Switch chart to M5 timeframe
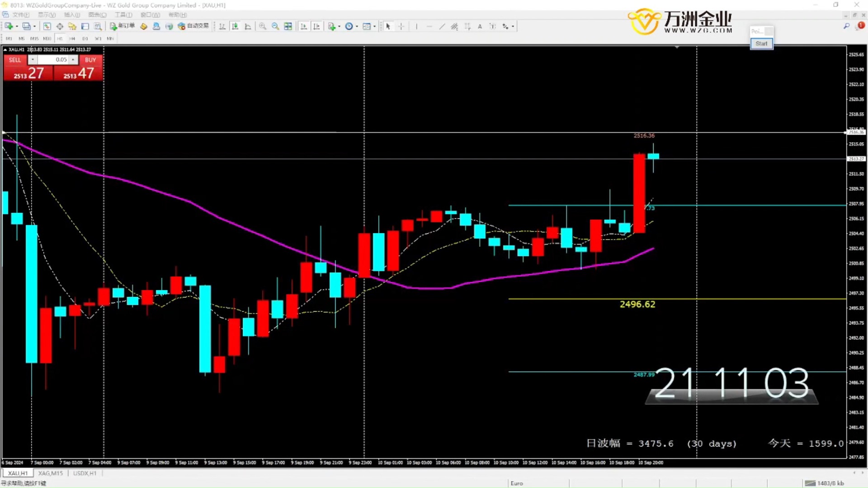The height and width of the screenshot is (488, 868). coord(21,38)
